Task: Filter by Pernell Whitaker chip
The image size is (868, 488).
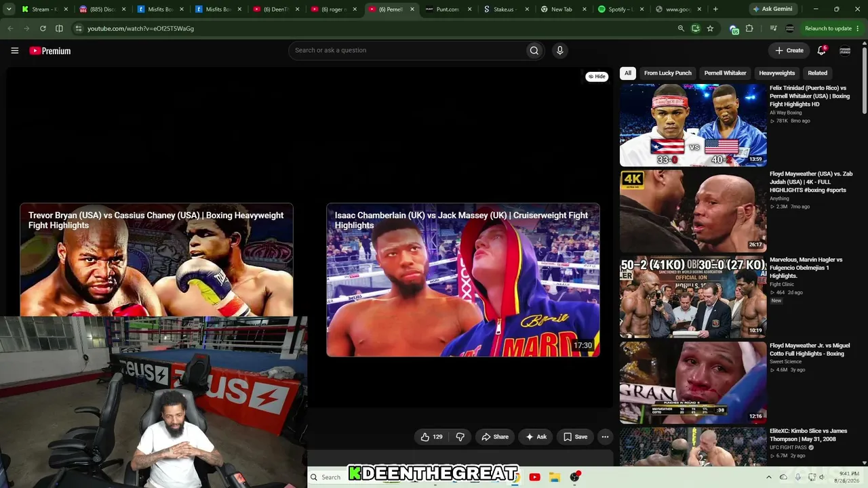Action: point(725,73)
